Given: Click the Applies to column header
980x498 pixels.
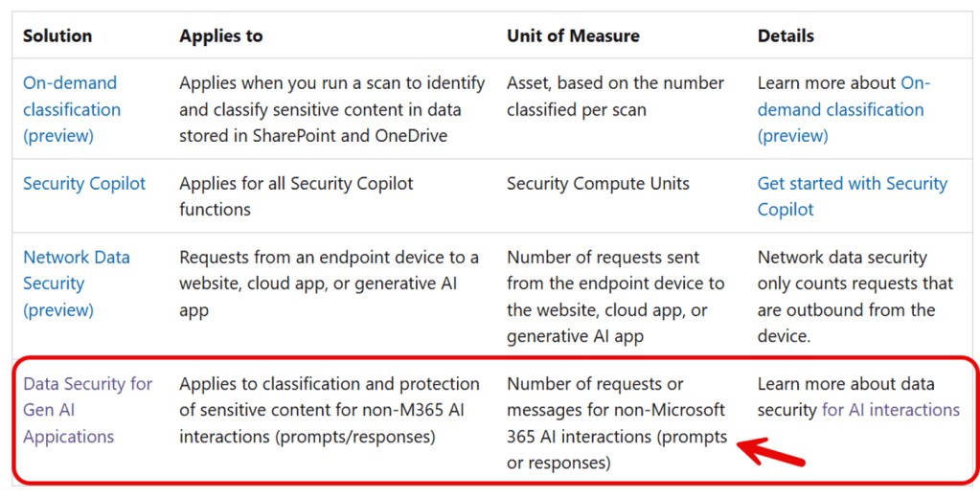Looking at the screenshot, I should (x=220, y=36).
